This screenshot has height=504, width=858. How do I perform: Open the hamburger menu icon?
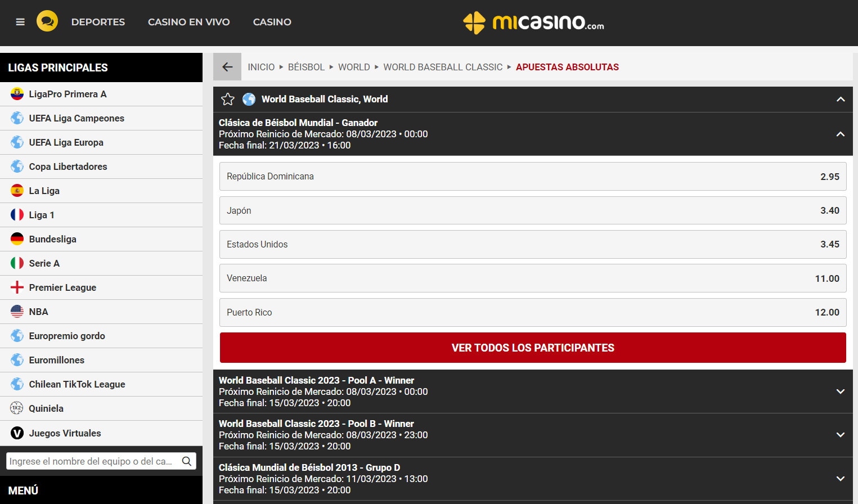[20, 22]
